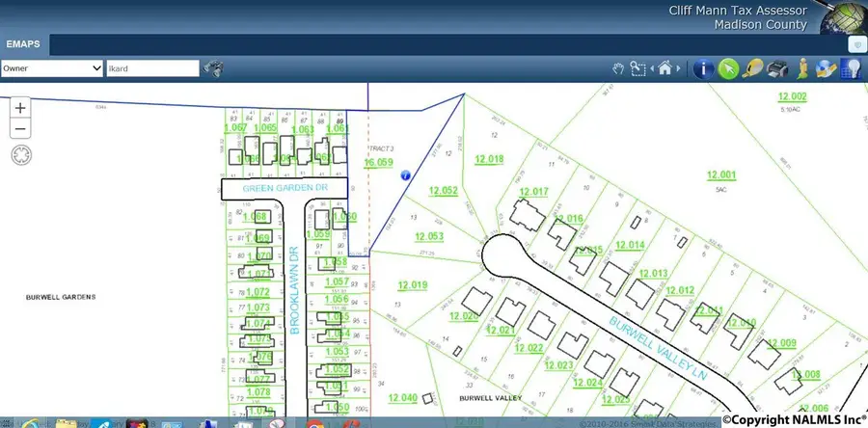Viewport: 868px width, 428px height.
Task: Zoom in with the plus button
Action: click(x=20, y=108)
